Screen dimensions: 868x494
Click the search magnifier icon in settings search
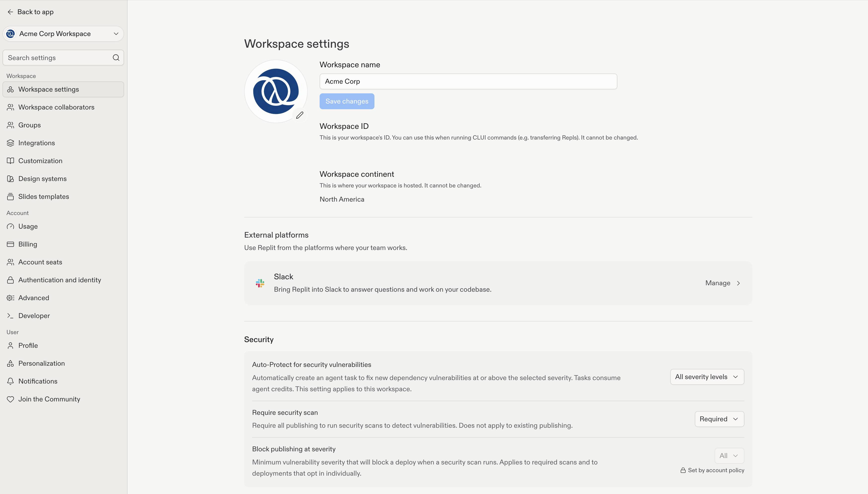tap(116, 58)
